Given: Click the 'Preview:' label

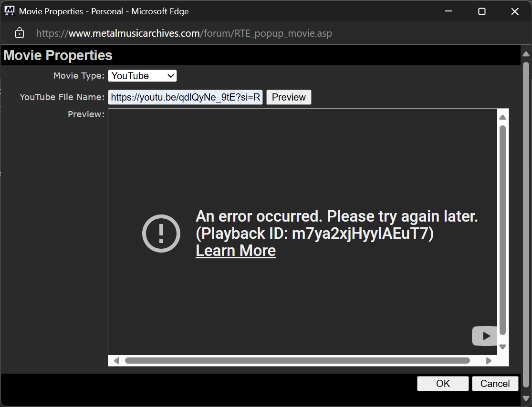Looking at the screenshot, I should (x=86, y=114).
